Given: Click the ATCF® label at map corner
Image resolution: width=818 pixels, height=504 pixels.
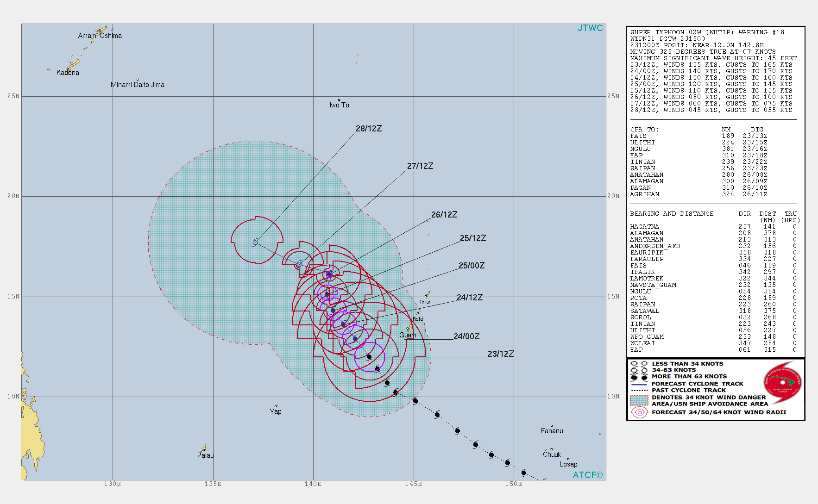Looking at the screenshot, I should (x=588, y=475).
